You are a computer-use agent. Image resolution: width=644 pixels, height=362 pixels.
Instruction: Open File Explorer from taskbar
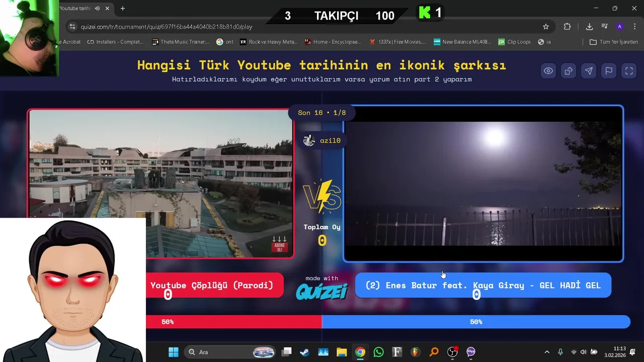coord(342,352)
